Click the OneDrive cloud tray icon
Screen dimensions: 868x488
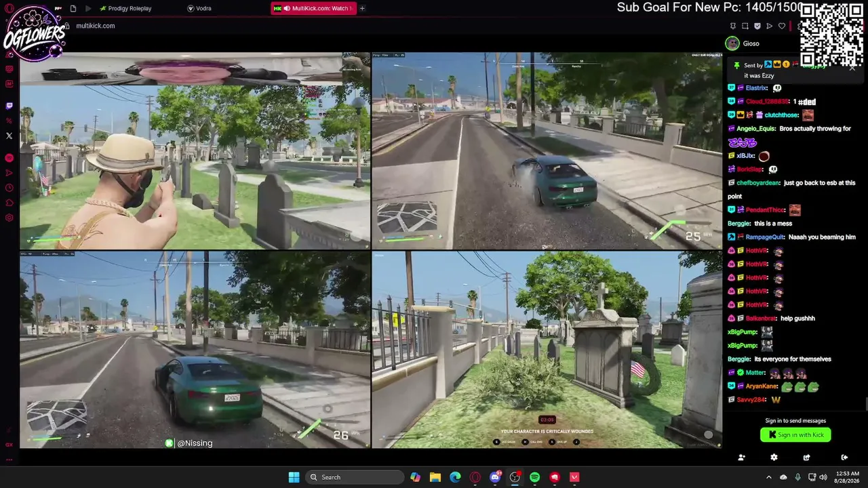(783, 477)
